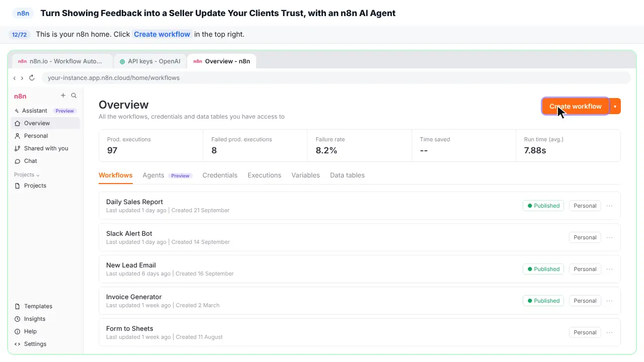The width and height of the screenshot is (644, 362).
Task: Open the Form to Sheets workflow
Action: (360, 332)
